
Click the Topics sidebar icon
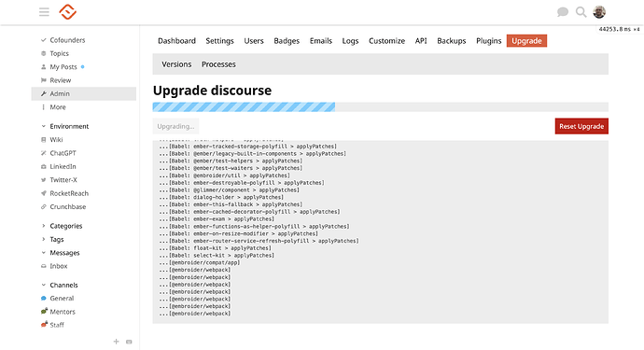(44, 53)
